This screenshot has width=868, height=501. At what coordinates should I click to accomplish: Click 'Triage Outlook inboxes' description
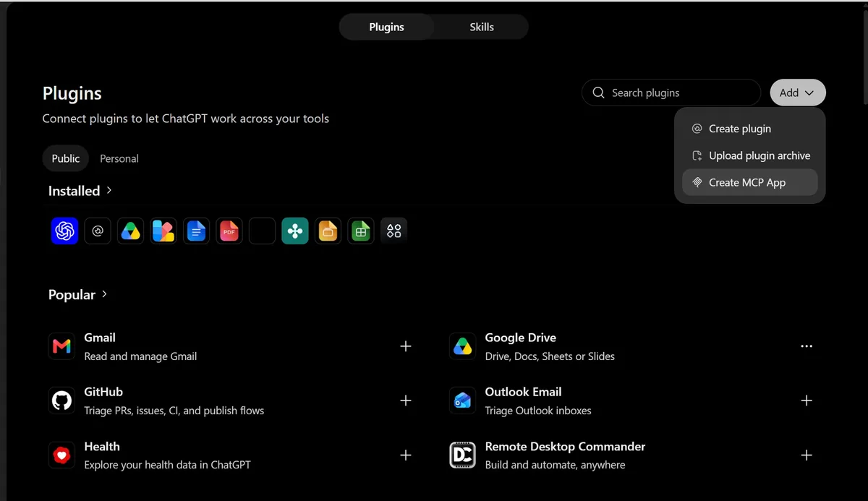click(x=538, y=411)
